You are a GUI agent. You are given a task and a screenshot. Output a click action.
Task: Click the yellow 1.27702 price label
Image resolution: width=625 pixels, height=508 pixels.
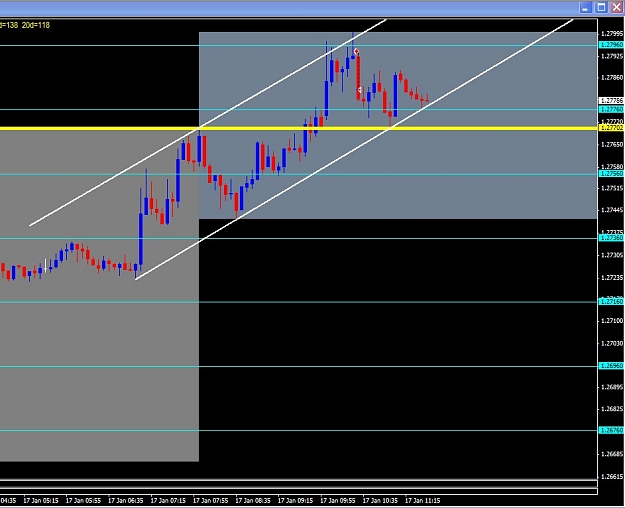pyautogui.click(x=611, y=128)
